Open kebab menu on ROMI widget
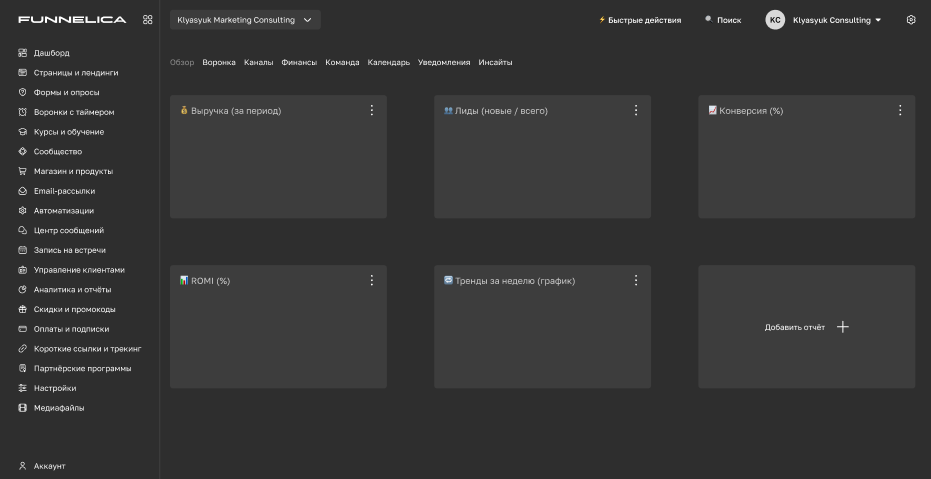Viewport: 931px width, 479px height. click(x=372, y=281)
